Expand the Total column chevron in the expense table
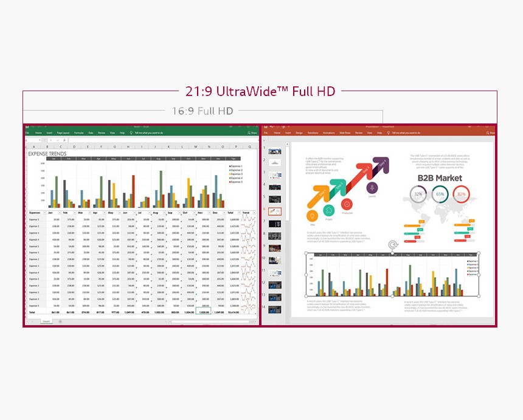Viewport: 523px width, 420px height. (x=238, y=213)
